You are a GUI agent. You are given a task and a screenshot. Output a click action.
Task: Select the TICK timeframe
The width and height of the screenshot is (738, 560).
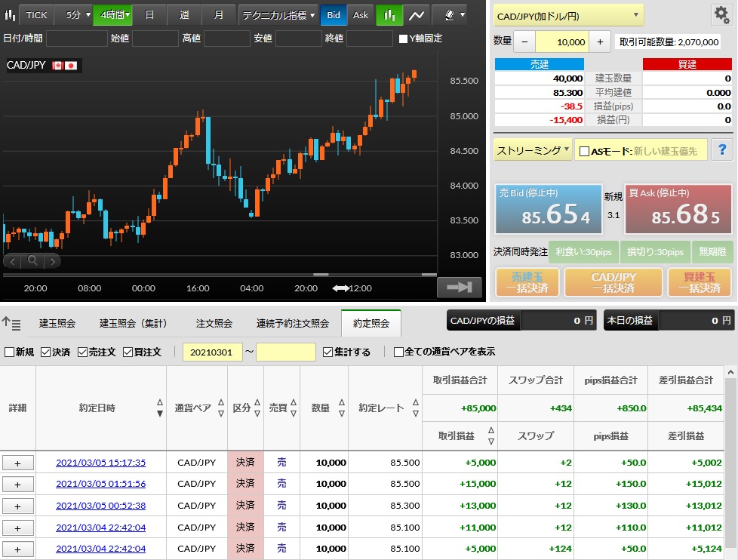pyautogui.click(x=36, y=15)
